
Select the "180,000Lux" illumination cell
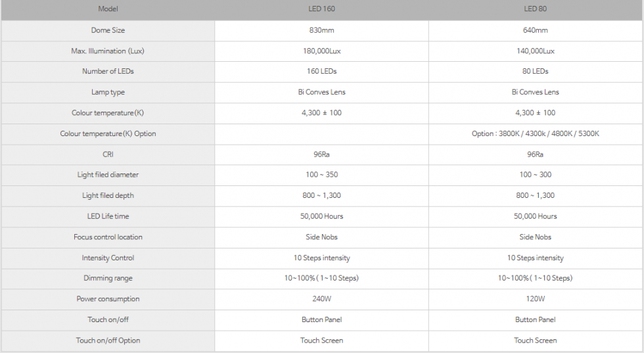321,51
